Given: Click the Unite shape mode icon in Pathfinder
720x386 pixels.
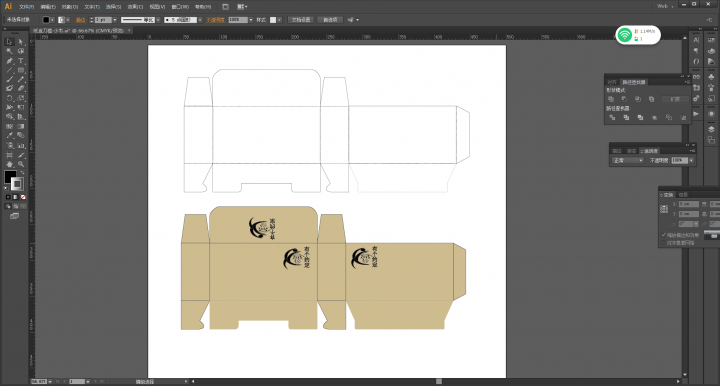Looking at the screenshot, I should point(611,99).
